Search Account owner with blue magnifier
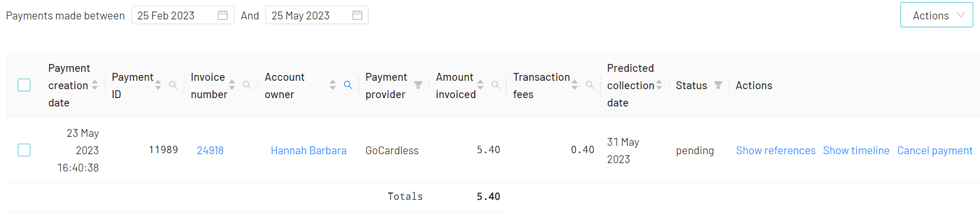 point(348,85)
